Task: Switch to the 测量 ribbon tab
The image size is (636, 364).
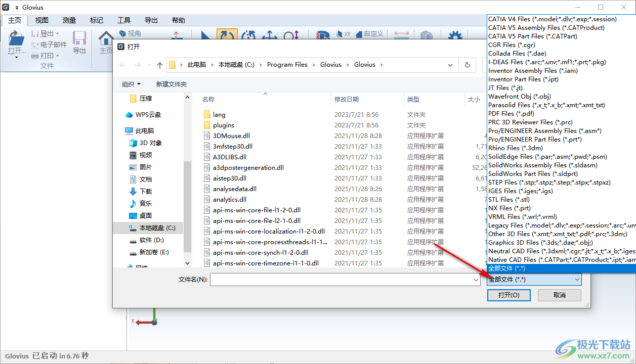Action: pyautogui.click(x=69, y=20)
